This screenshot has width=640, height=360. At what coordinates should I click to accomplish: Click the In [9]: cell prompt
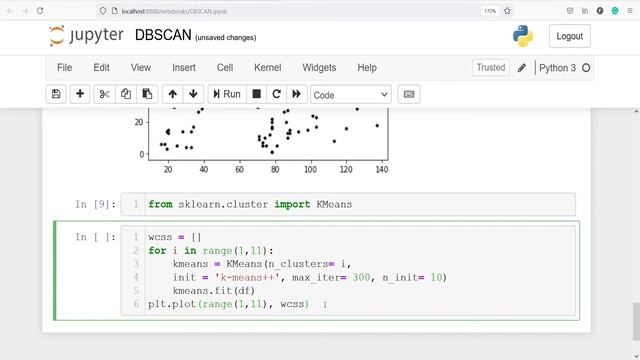click(95, 204)
